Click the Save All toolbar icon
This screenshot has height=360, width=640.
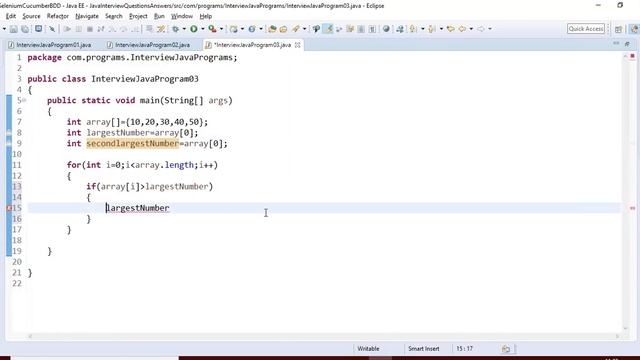(x=25, y=29)
